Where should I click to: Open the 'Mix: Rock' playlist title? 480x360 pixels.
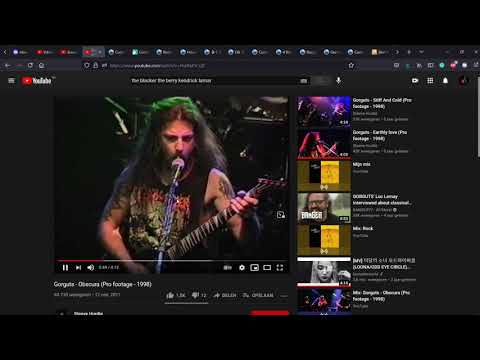[363, 228]
